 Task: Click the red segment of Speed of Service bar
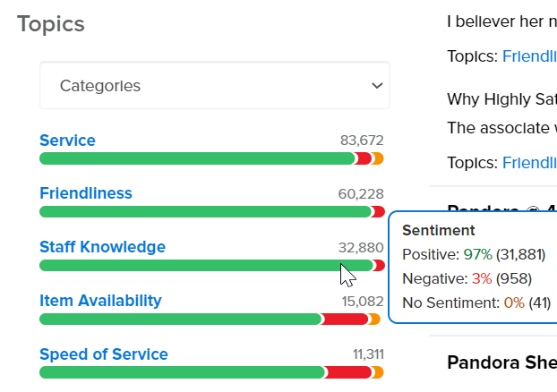pos(348,372)
